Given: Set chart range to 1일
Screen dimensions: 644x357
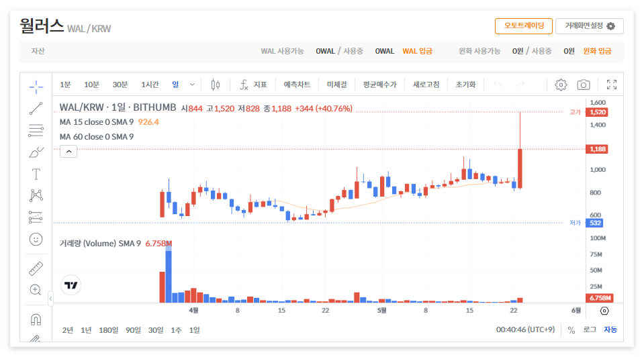Looking at the screenshot, I should [x=194, y=330].
